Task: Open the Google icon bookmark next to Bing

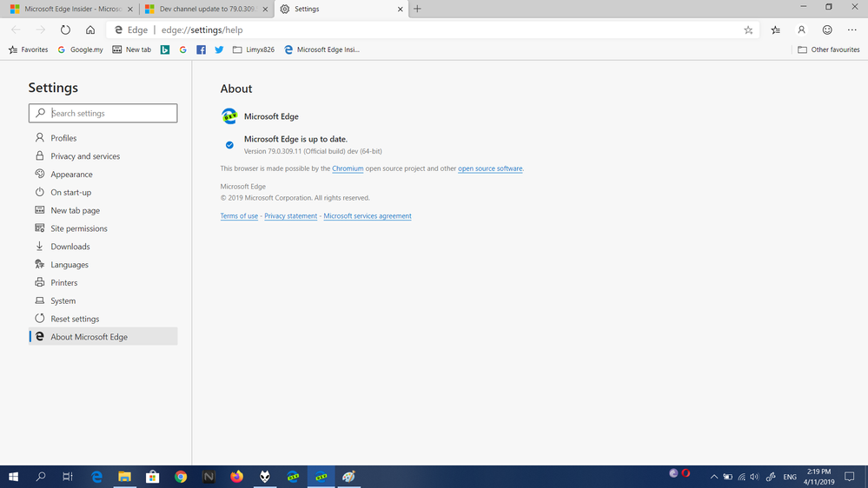Action: pyautogui.click(x=183, y=49)
